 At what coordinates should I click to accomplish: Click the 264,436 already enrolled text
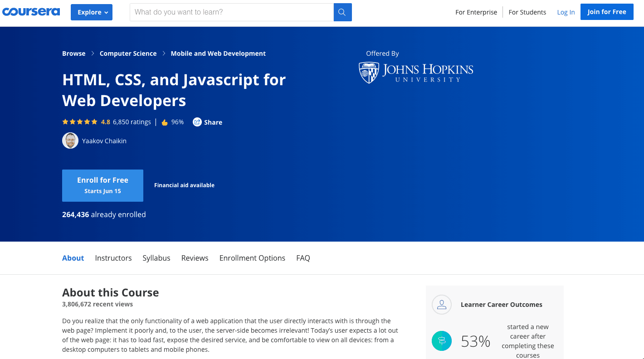click(104, 214)
